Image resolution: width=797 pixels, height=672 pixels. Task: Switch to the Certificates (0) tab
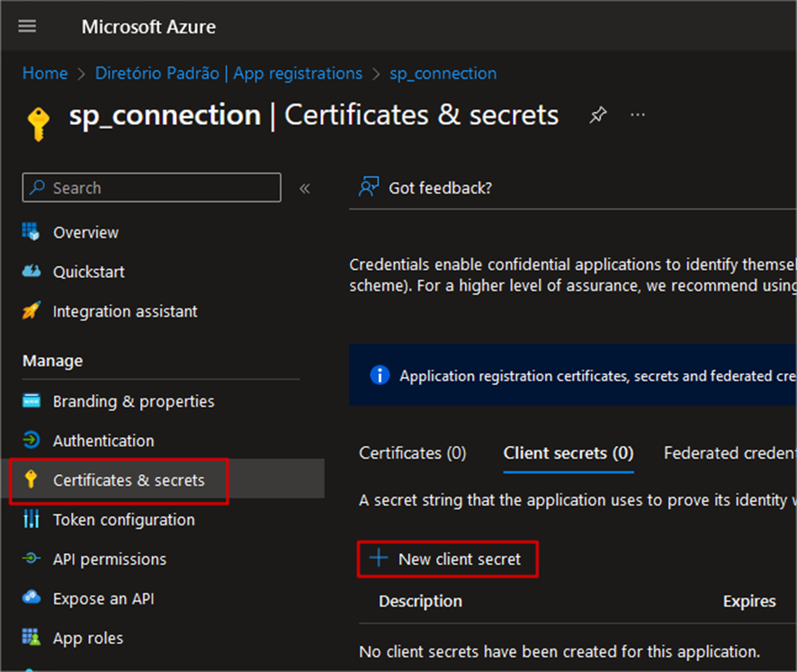coord(412,452)
